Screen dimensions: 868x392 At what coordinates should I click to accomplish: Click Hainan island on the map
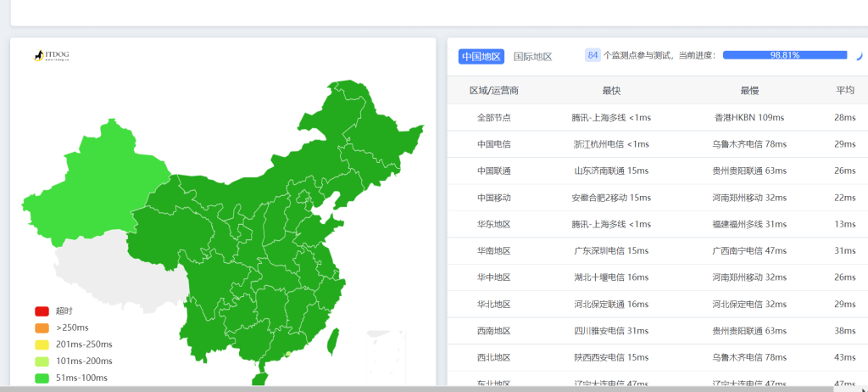pos(259,378)
